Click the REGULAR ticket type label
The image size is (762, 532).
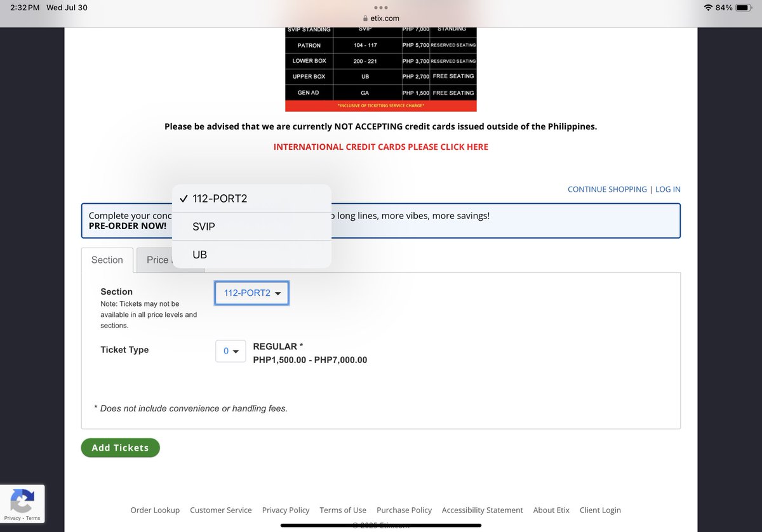278,347
